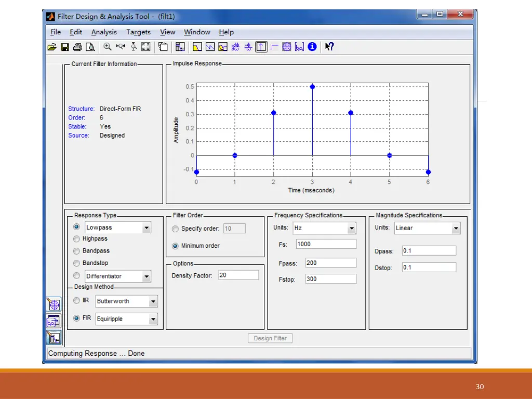
Task: Open the View menu
Action: [x=168, y=32]
